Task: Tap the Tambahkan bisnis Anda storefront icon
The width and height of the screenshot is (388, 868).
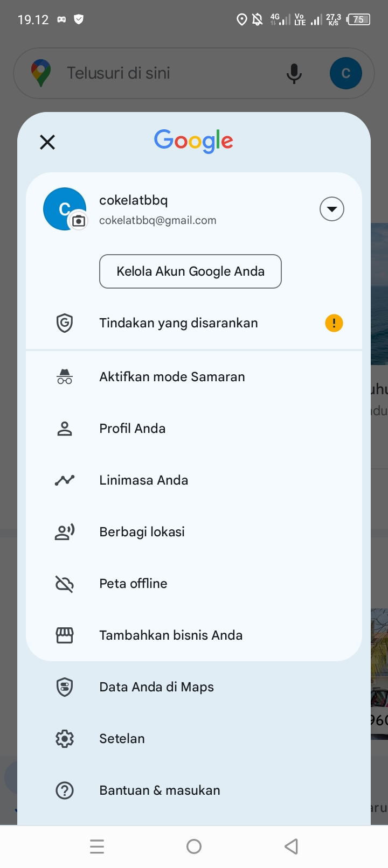Action: [65, 635]
